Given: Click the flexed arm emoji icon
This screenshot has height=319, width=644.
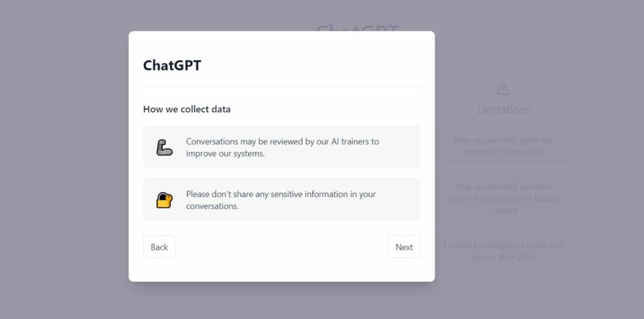Looking at the screenshot, I should (x=164, y=147).
